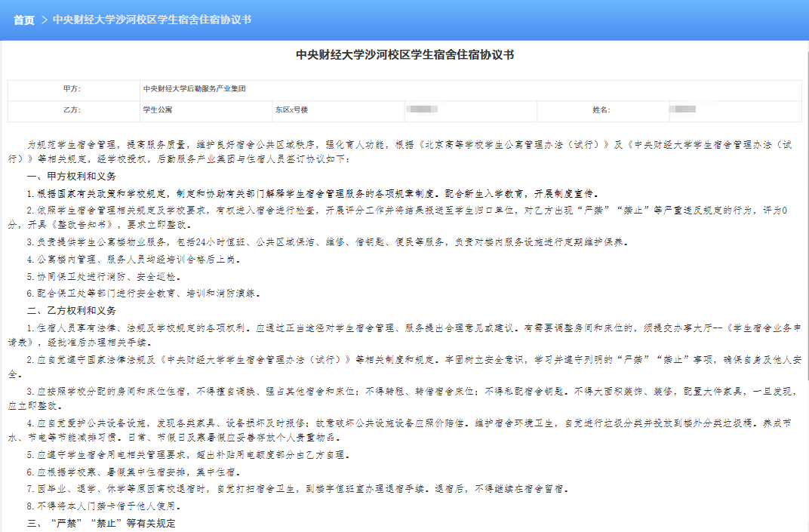Image resolution: width=809 pixels, height=532 pixels.
Task: Click the 姓名: label cell
Action: click(603, 111)
